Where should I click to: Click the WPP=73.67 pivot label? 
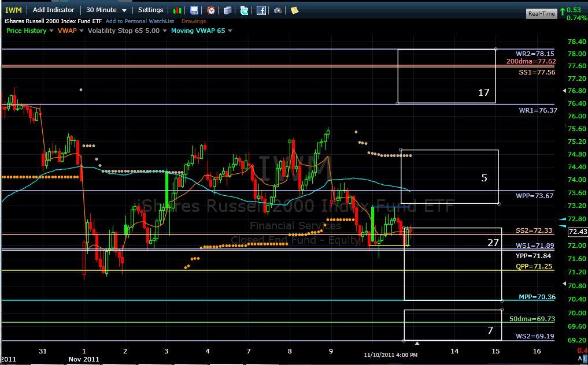click(534, 196)
